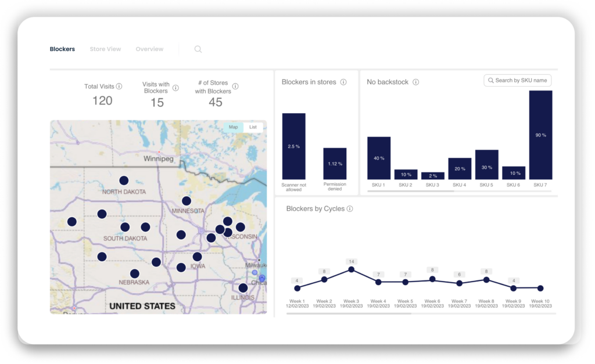Click info icon beside # of Stores with Blockers
The image size is (595, 364).
click(235, 87)
